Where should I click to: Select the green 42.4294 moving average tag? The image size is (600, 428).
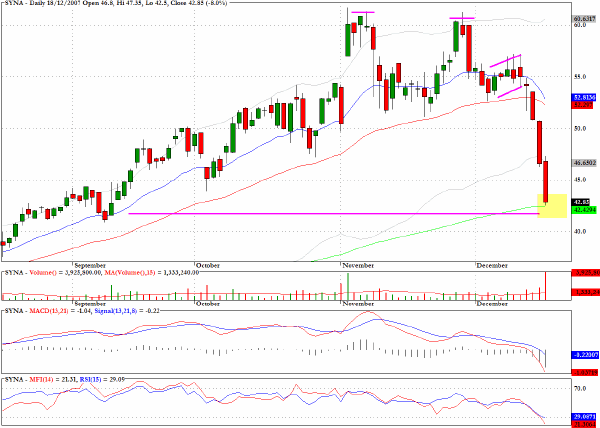[x=585, y=209]
